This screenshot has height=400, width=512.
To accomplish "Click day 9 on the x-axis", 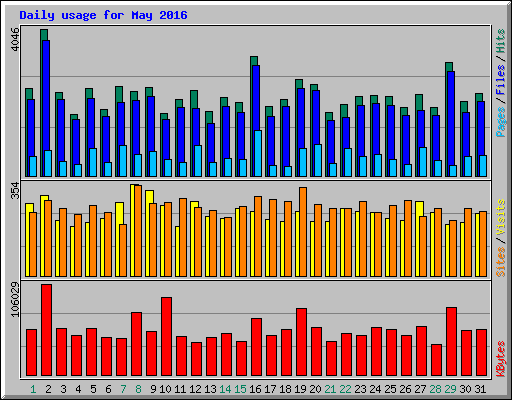I will 153,389.
